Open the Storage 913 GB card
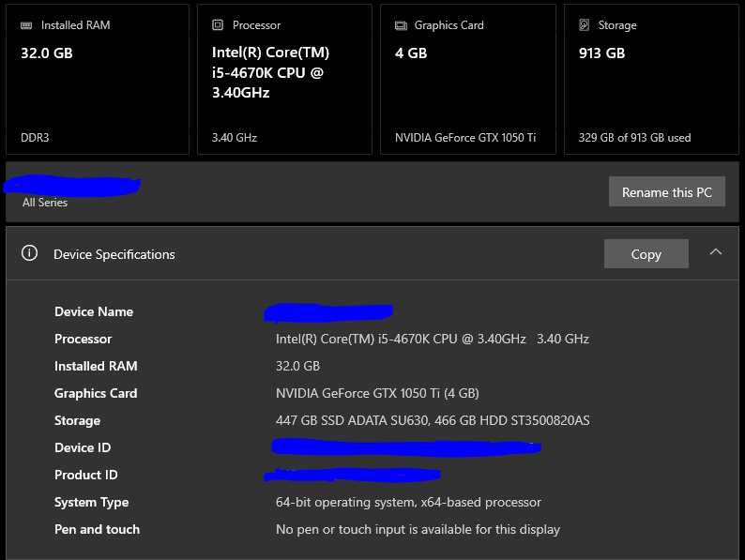Image resolution: width=745 pixels, height=560 pixels. click(x=651, y=80)
